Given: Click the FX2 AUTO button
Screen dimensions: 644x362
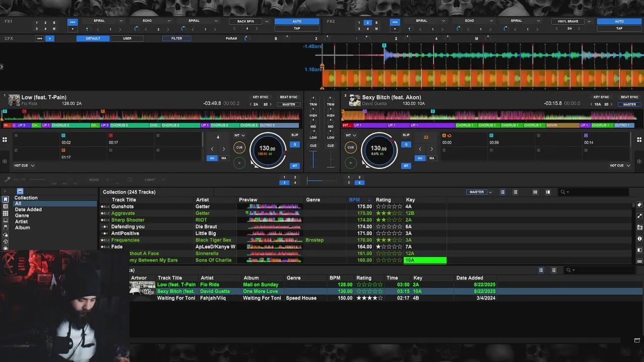Looking at the screenshot, I should click(619, 22).
